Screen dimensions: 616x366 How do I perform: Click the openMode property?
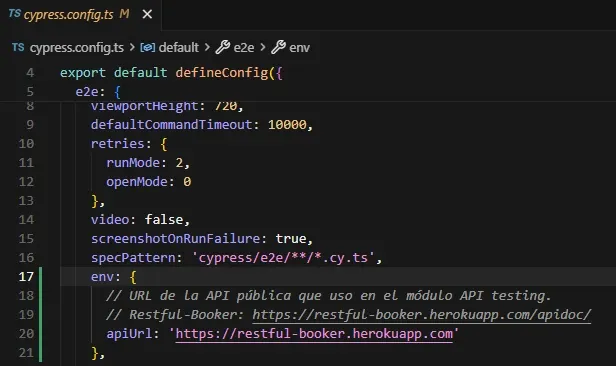point(137,182)
